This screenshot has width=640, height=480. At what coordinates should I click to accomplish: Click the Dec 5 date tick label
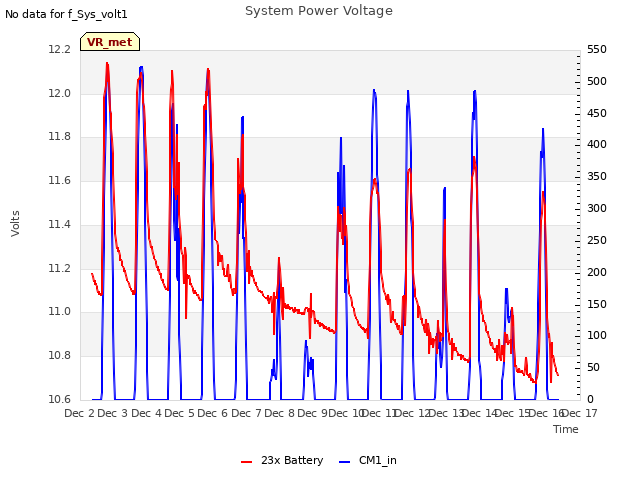pos(180,413)
